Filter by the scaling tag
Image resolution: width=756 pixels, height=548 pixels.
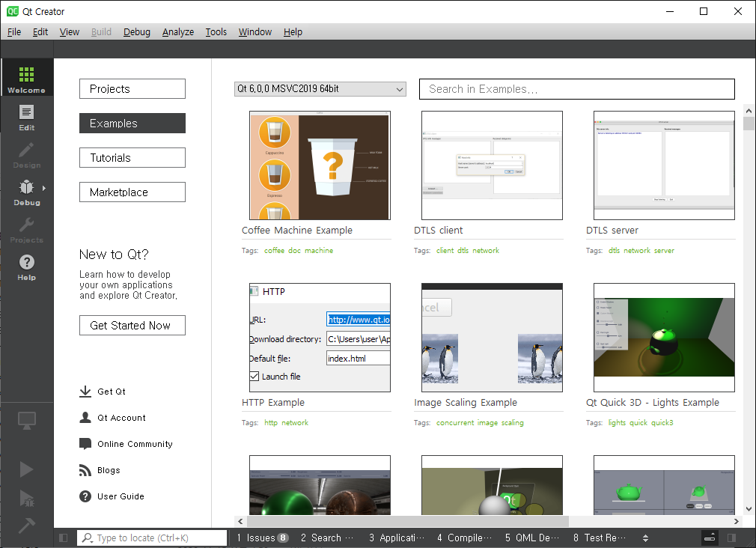point(512,422)
